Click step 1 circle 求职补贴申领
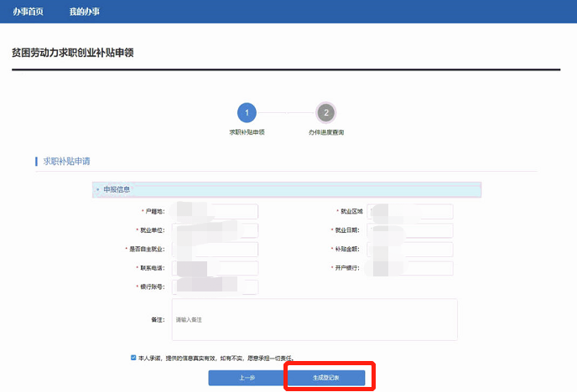Viewport: 577px width, 392px height. pos(247,112)
